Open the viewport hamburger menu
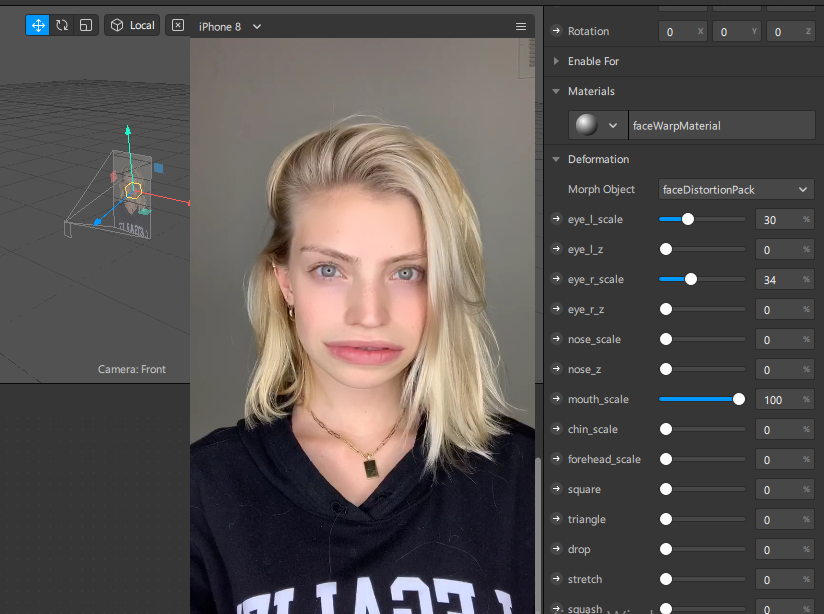The width and height of the screenshot is (824, 614). click(x=521, y=26)
